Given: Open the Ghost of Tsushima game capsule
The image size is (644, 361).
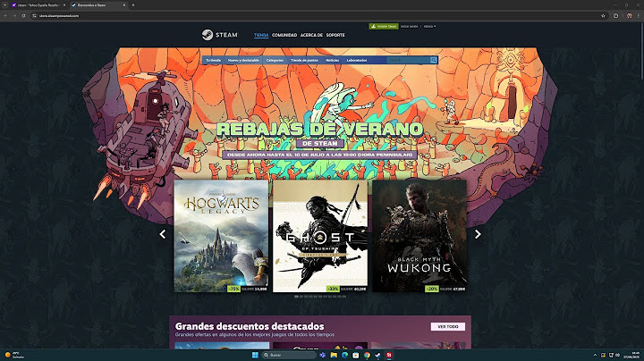Looking at the screenshot, I should click(x=320, y=236).
